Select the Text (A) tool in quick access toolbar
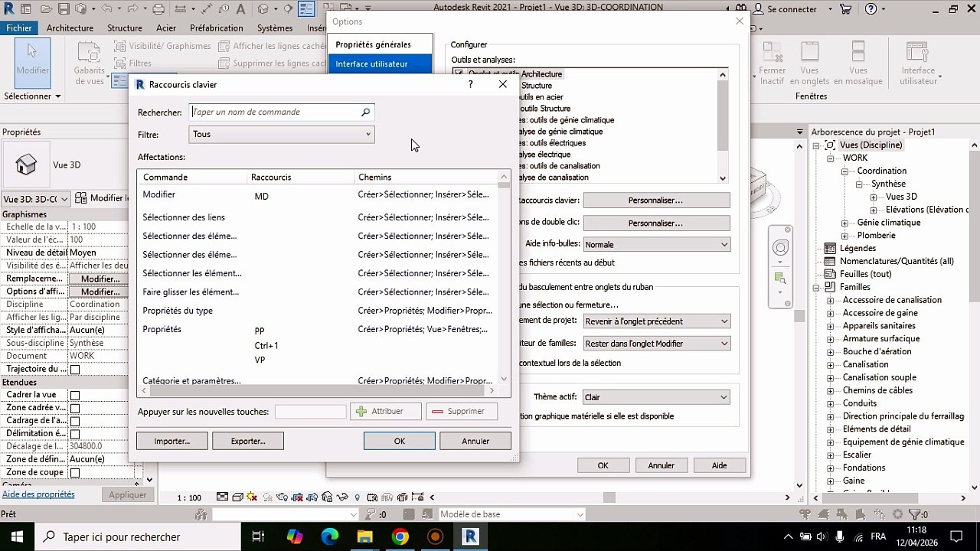The width and height of the screenshot is (980, 551). tap(240, 9)
